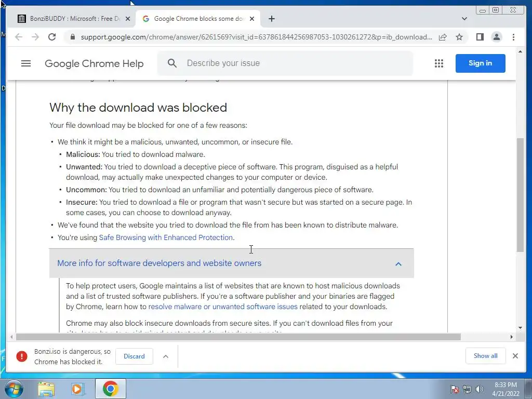Screen dimensions: 532x399
Task: Click the red dangerous download warning icon
Action: [x=22, y=356]
